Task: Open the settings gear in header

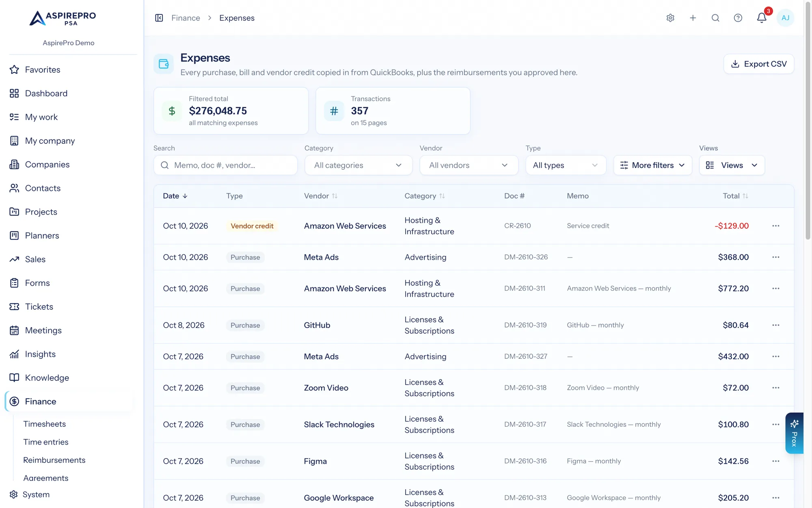Action: click(670, 18)
